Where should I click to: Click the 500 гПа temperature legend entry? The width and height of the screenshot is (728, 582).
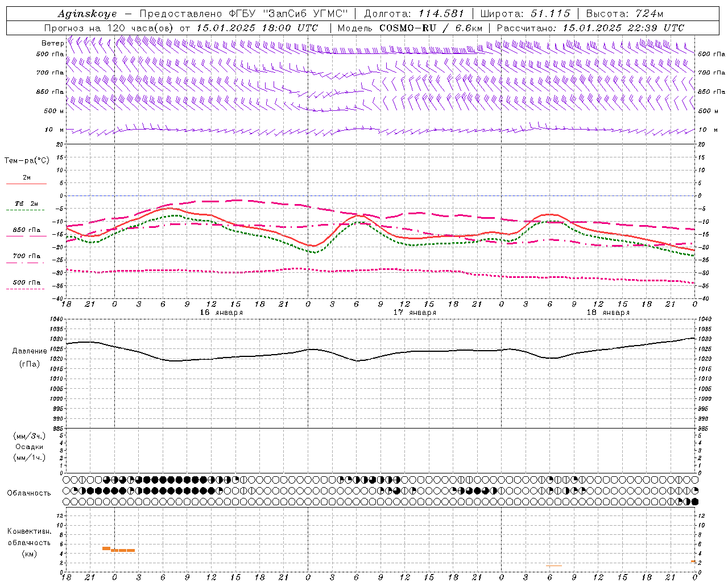[x=27, y=282]
